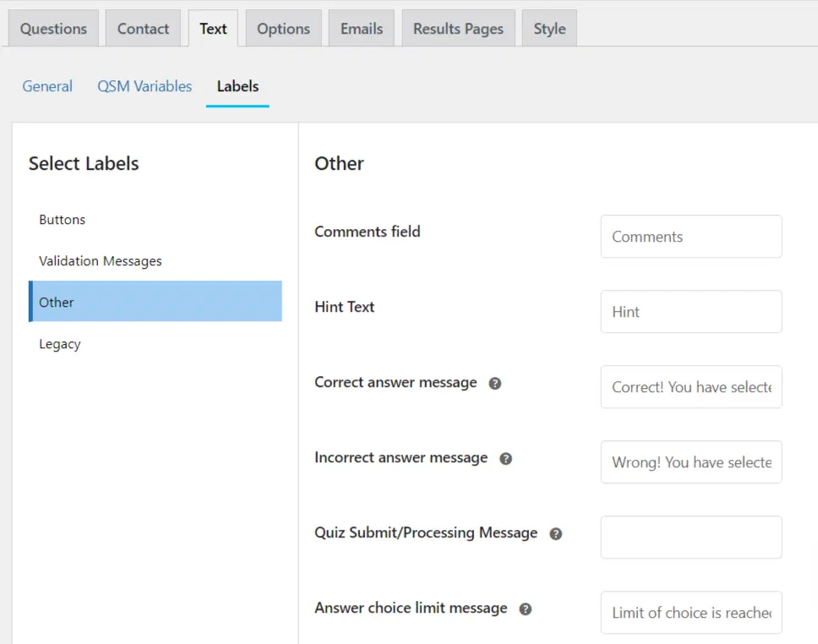Click help icon beside Correct answer message

[x=495, y=383]
